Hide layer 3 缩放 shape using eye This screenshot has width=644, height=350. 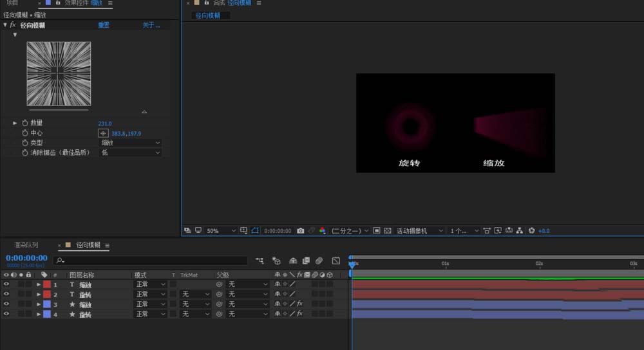(x=6, y=304)
